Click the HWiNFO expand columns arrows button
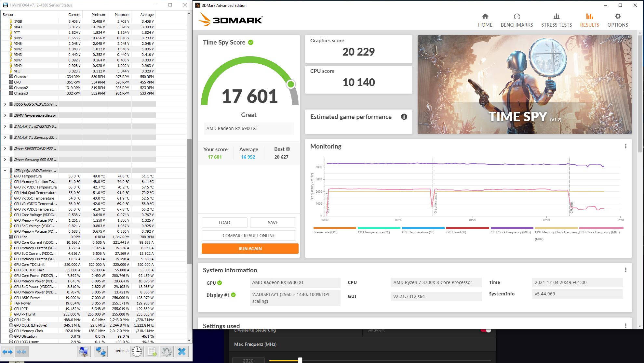This screenshot has width=644, height=363. [x=7, y=352]
